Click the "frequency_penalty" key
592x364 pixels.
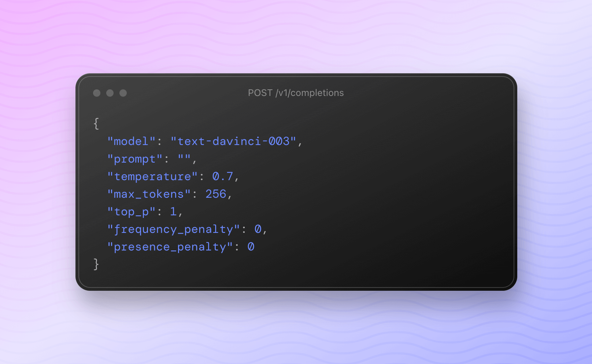[x=174, y=230]
